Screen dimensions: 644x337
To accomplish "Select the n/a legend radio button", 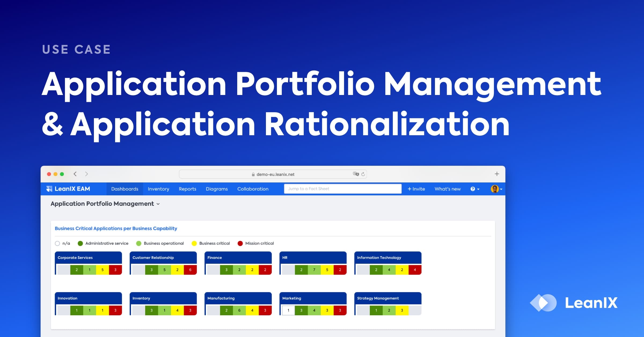I will coord(57,243).
